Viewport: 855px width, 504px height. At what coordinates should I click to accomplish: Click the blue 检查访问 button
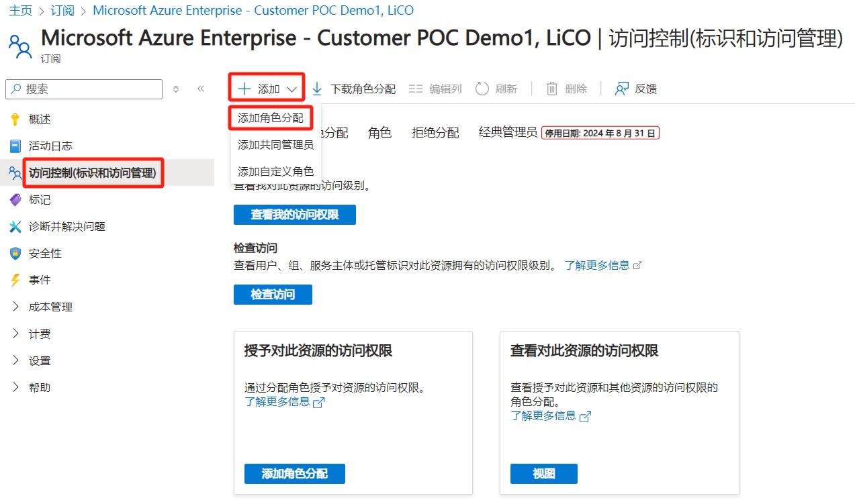[273, 295]
